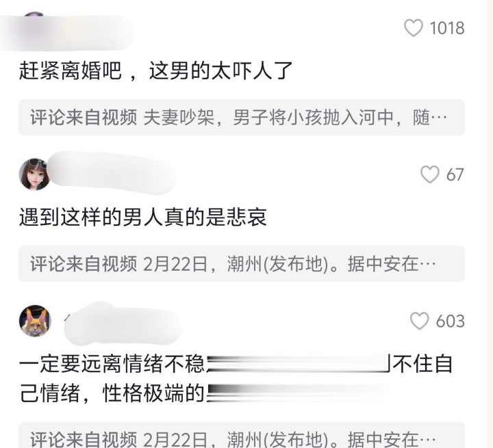Tap the blurred username next to the cat avatar
Viewport: 493px width, 448px height.
pyautogui.click(x=123, y=324)
